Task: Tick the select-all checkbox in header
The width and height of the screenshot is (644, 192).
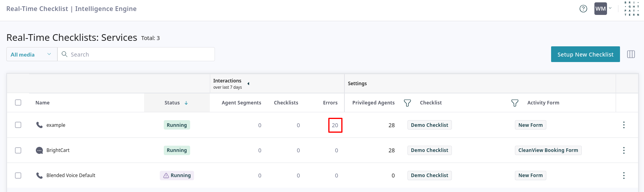Action: (x=18, y=102)
